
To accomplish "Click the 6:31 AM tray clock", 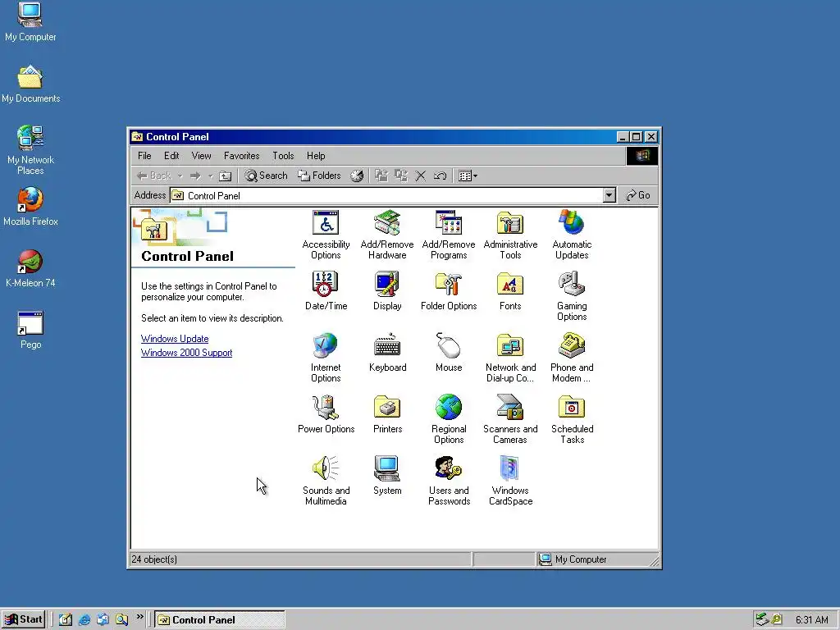I will coord(811,620).
